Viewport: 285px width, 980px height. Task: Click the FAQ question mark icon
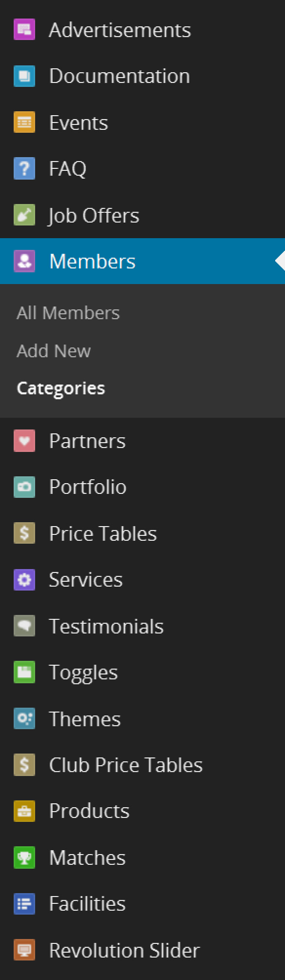[24, 168]
